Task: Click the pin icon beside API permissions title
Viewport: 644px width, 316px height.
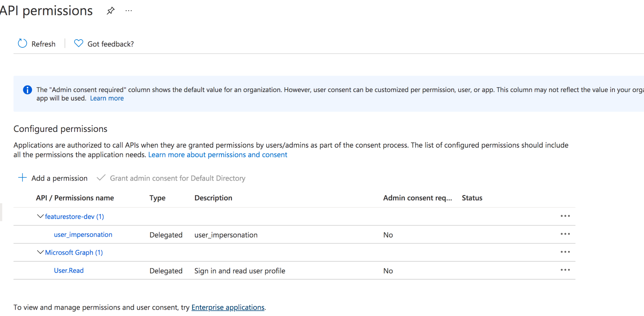Action: coord(110,11)
